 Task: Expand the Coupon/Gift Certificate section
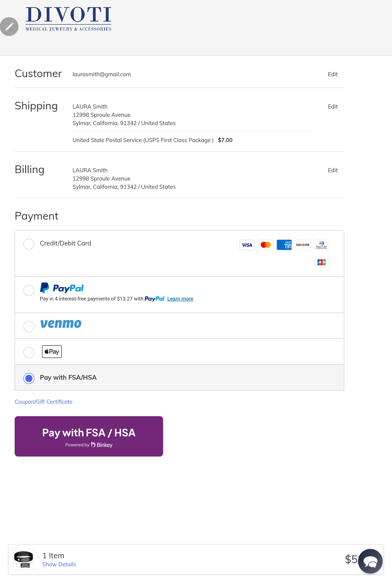[x=43, y=402]
